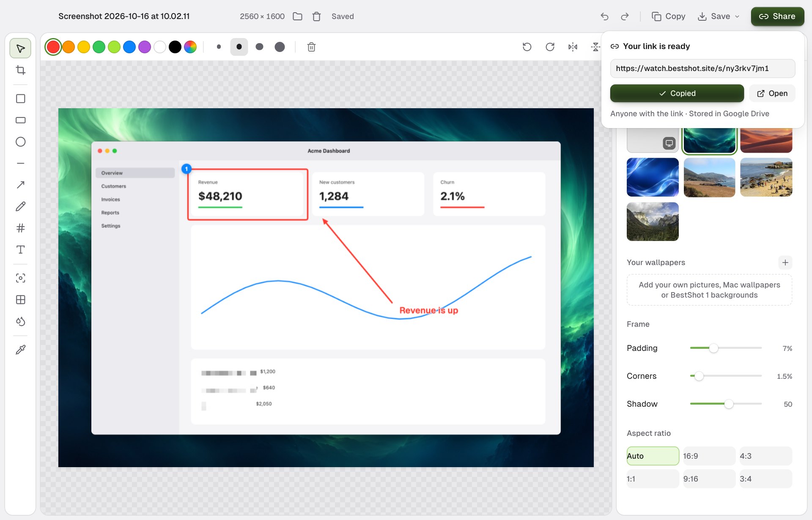Select the Ellipse circle tool
The height and width of the screenshot is (520, 812).
(20, 142)
